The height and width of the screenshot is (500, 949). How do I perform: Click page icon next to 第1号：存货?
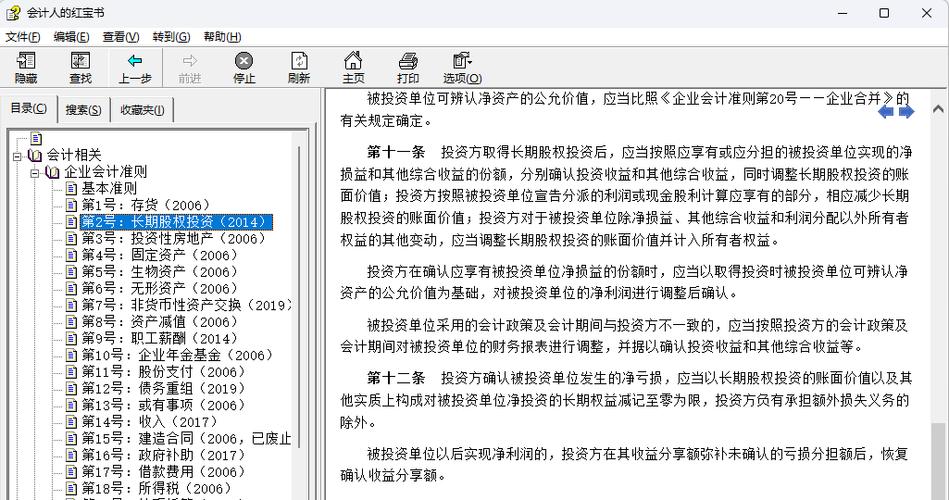(x=71, y=205)
